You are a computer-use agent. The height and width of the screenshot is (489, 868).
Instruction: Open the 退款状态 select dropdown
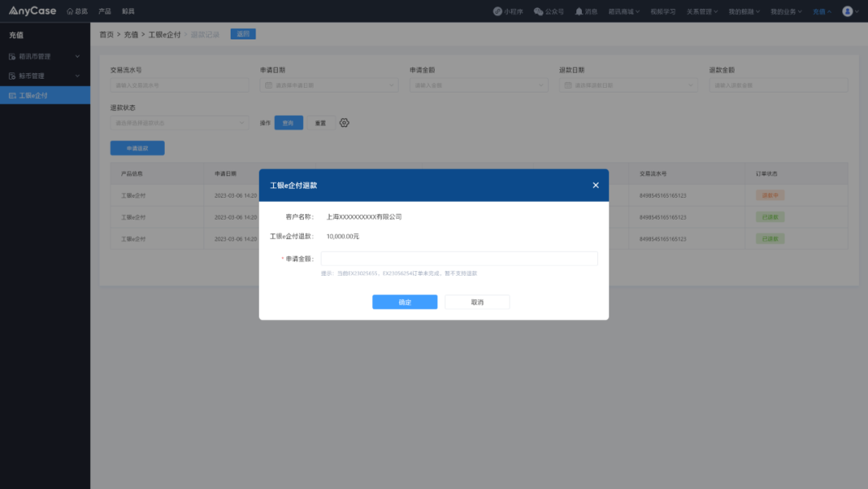(x=179, y=123)
